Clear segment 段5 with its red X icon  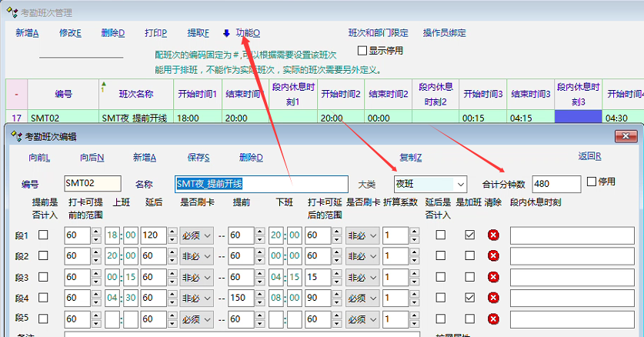click(x=493, y=319)
